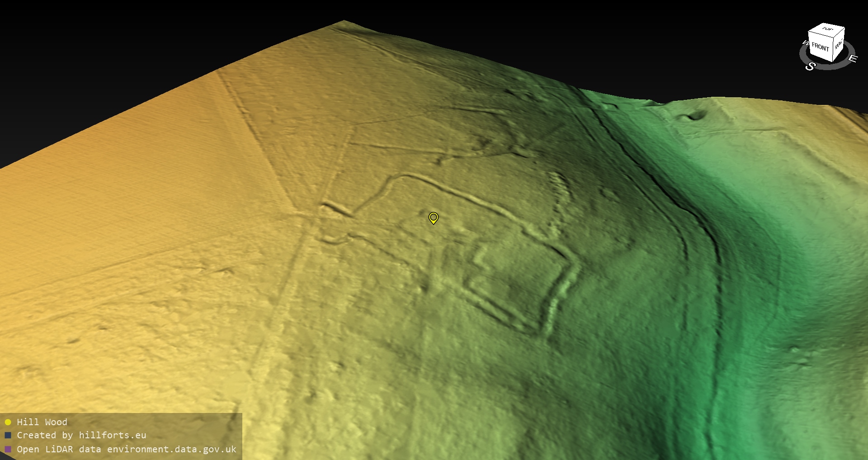
Task: Click the hill summit at the terrain's top edge
Action: (x=344, y=23)
